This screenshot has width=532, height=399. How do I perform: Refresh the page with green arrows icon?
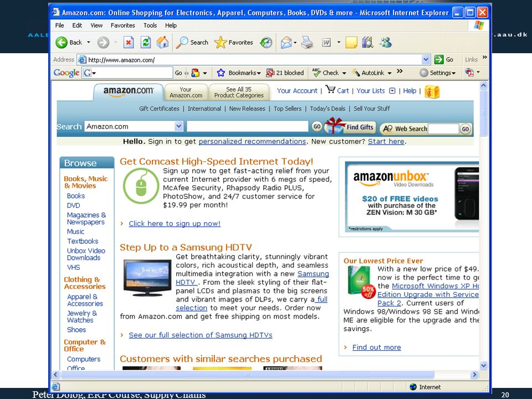[146, 43]
